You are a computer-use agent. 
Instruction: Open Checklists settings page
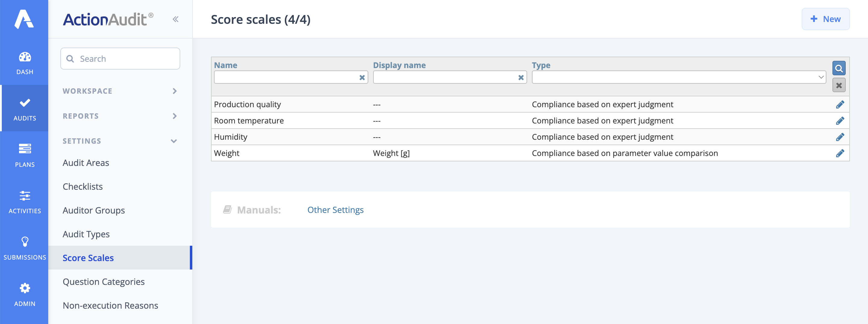click(83, 187)
